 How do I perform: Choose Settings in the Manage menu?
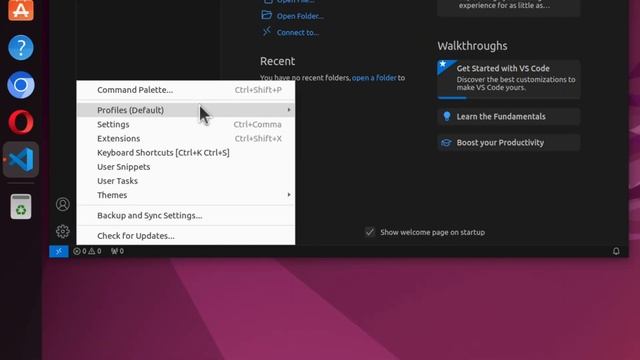(x=186, y=124)
